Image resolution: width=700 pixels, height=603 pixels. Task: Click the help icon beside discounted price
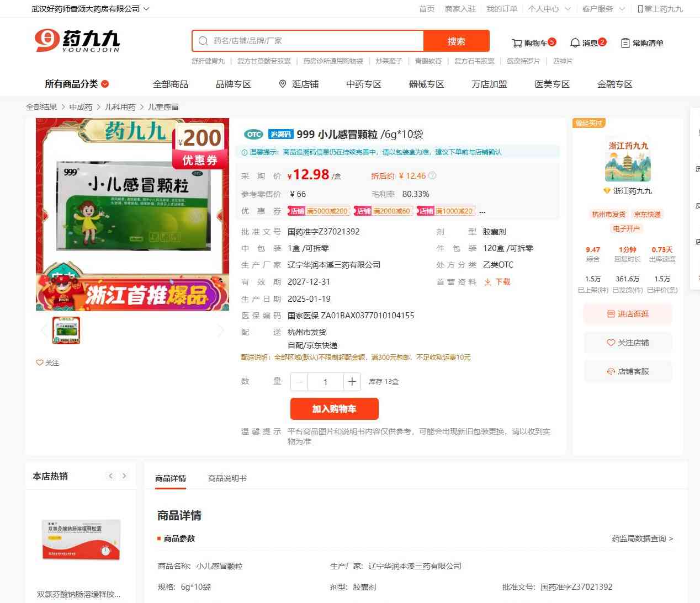(x=432, y=175)
